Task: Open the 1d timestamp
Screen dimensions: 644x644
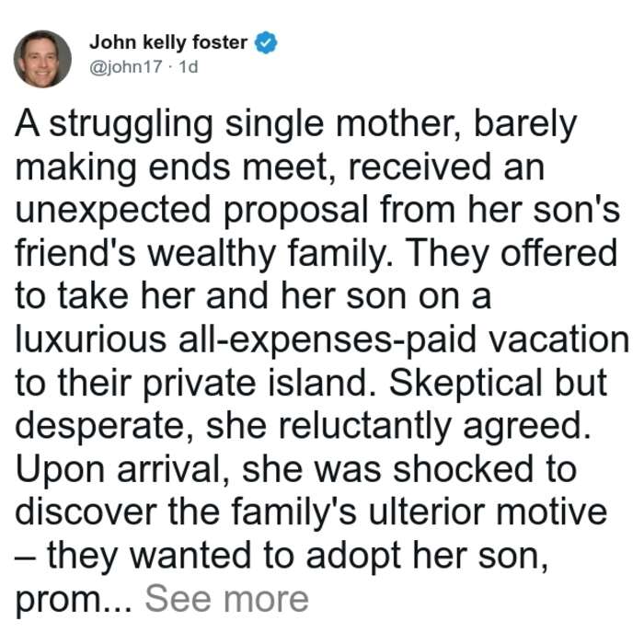Action: pos(189,66)
